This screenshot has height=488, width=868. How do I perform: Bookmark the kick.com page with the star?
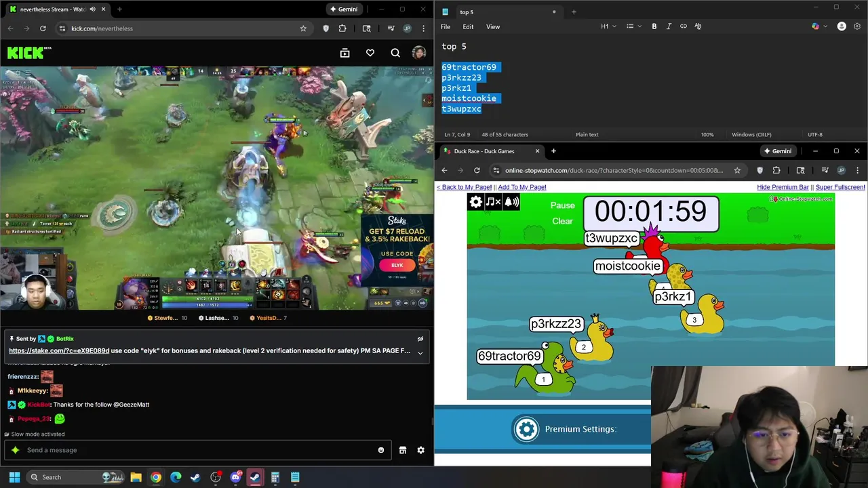click(x=303, y=28)
